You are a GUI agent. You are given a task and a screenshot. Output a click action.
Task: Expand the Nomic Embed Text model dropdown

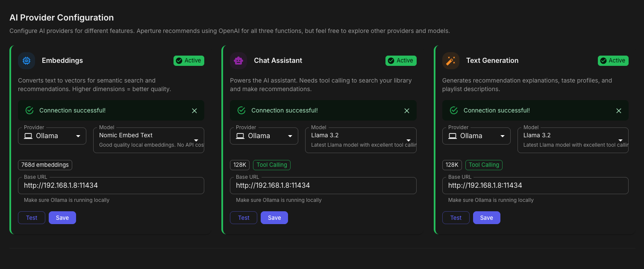tap(149, 140)
